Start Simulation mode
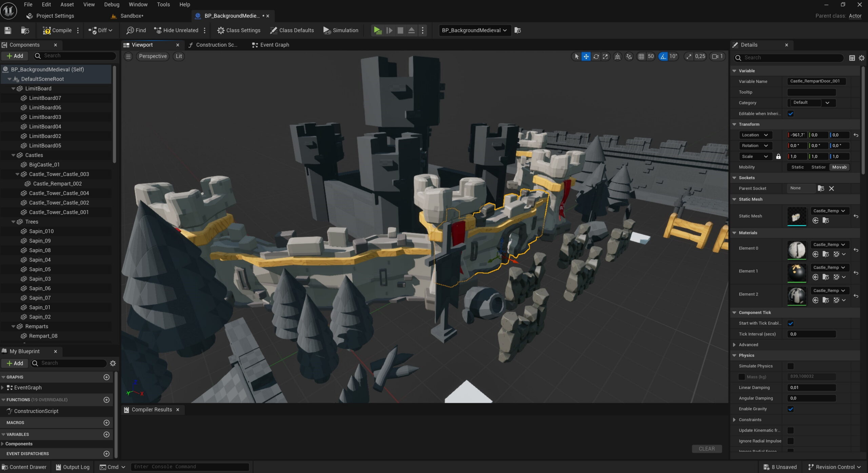This screenshot has height=473, width=868. (x=340, y=30)
